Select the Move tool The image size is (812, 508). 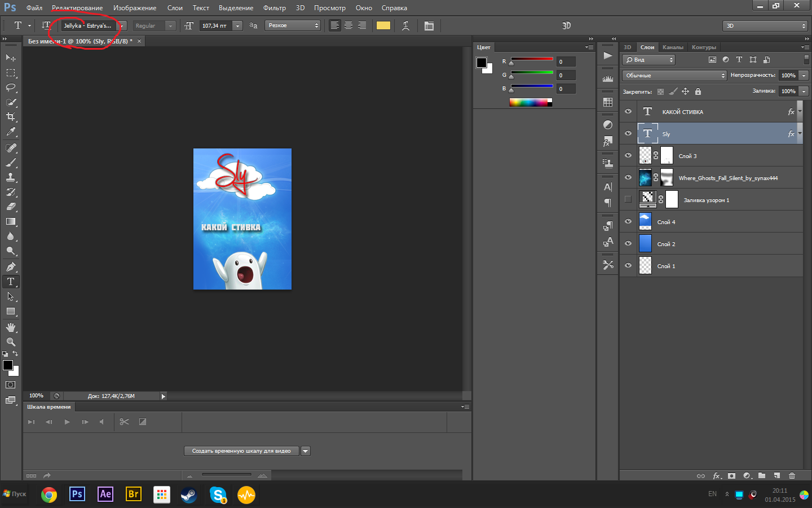click(11, 58)
